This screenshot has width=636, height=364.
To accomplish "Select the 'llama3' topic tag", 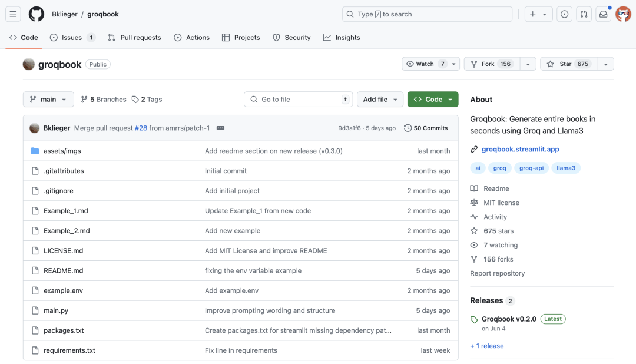I will (566, 168).
